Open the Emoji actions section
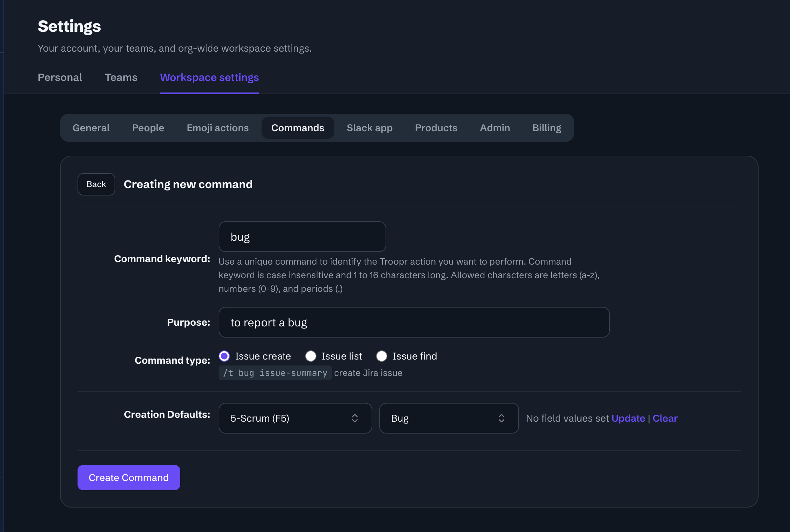Image resolution: width=790 pixels, height=532 pixels. pos(218,128)
